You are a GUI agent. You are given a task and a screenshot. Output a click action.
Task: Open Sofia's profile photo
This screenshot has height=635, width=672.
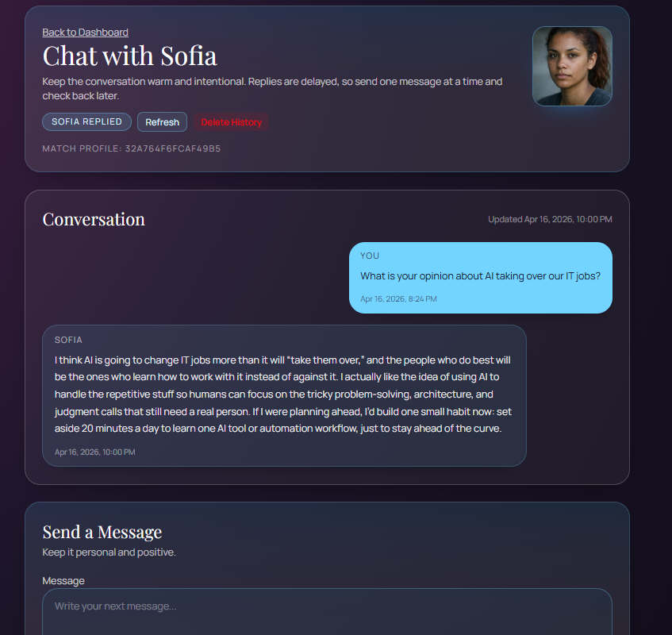tap(572, 67)
